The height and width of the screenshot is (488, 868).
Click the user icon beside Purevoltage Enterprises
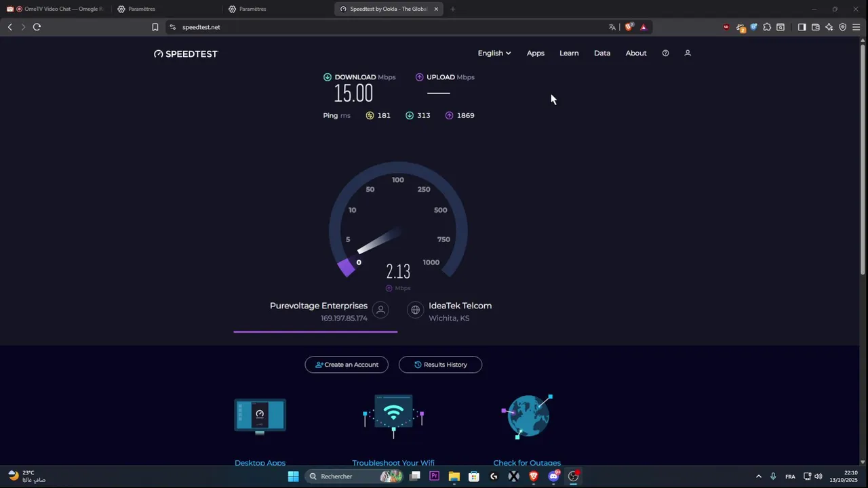[x=380, y=310]
